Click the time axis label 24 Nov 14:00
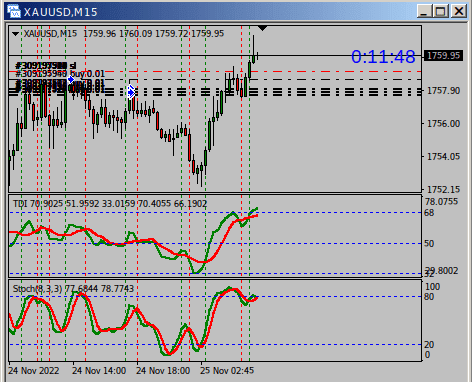 coord(99,371)
